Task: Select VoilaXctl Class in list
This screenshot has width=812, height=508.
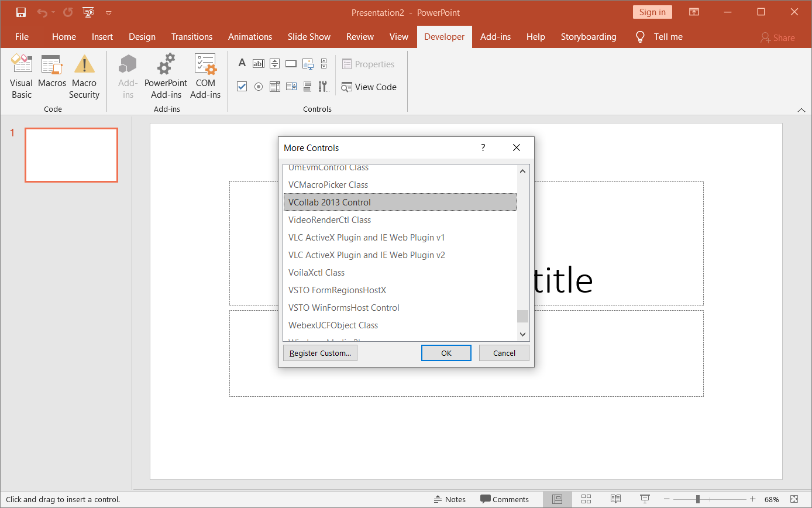Action: pyautogui.click(x=400, y=273)
